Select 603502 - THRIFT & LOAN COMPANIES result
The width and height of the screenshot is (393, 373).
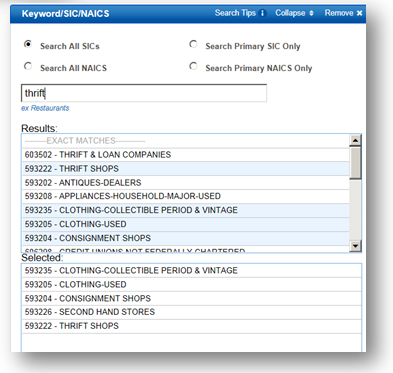186,155
